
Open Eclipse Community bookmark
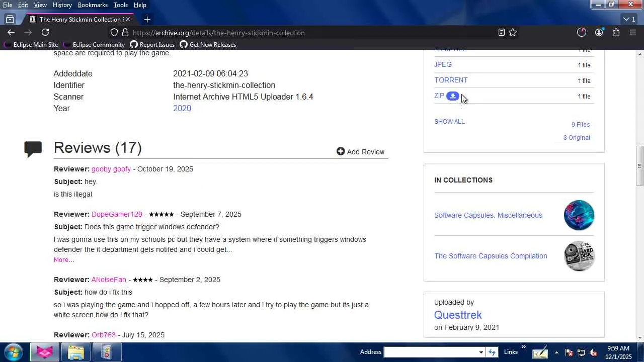tap(94, 45)
